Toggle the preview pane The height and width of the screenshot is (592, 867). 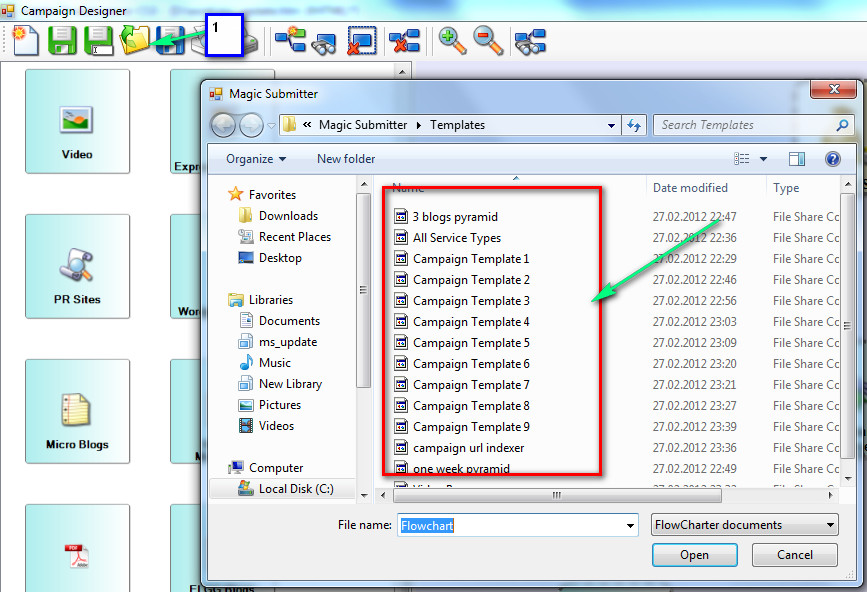[x=796, y=159]
